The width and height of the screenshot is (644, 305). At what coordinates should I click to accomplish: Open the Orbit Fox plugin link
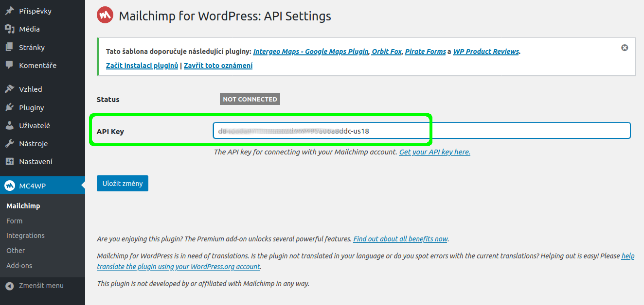coord(387,51)
